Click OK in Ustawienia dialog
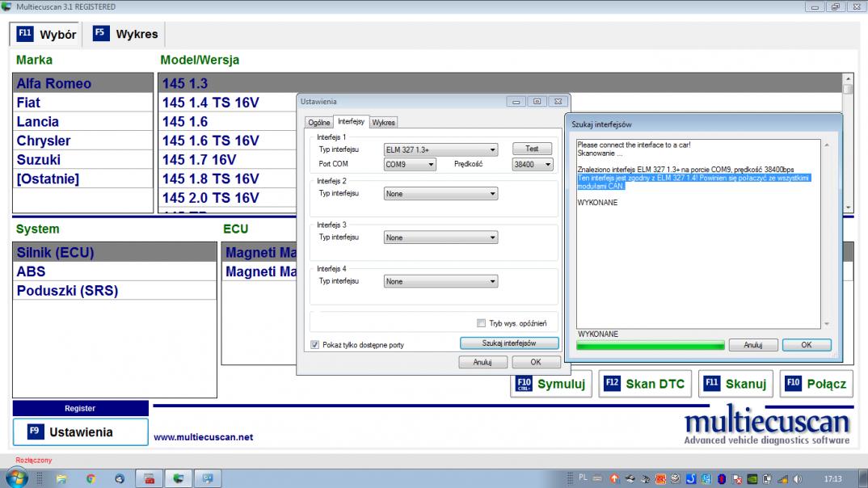Viewport: 868px width, 488px height. 535,362
